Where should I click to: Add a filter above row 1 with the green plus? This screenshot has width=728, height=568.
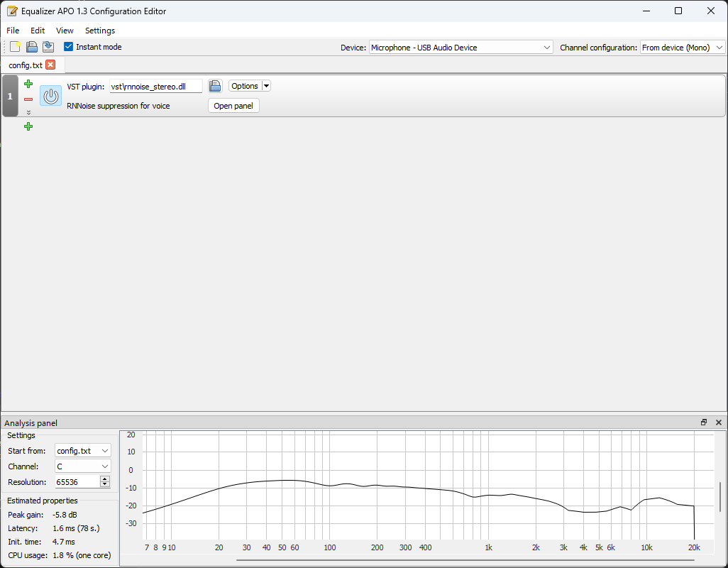28,84
